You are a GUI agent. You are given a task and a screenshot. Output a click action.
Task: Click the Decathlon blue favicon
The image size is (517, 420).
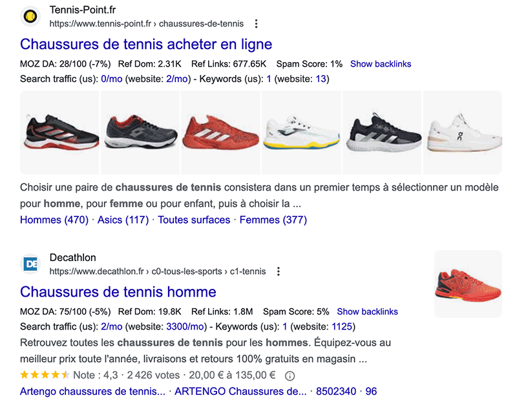[x=30, y=264]
